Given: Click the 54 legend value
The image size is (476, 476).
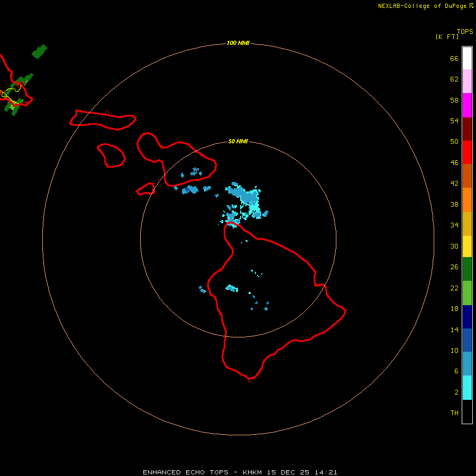Looking at the screenshot, I should pyautogui.click(x=454, y=121).
